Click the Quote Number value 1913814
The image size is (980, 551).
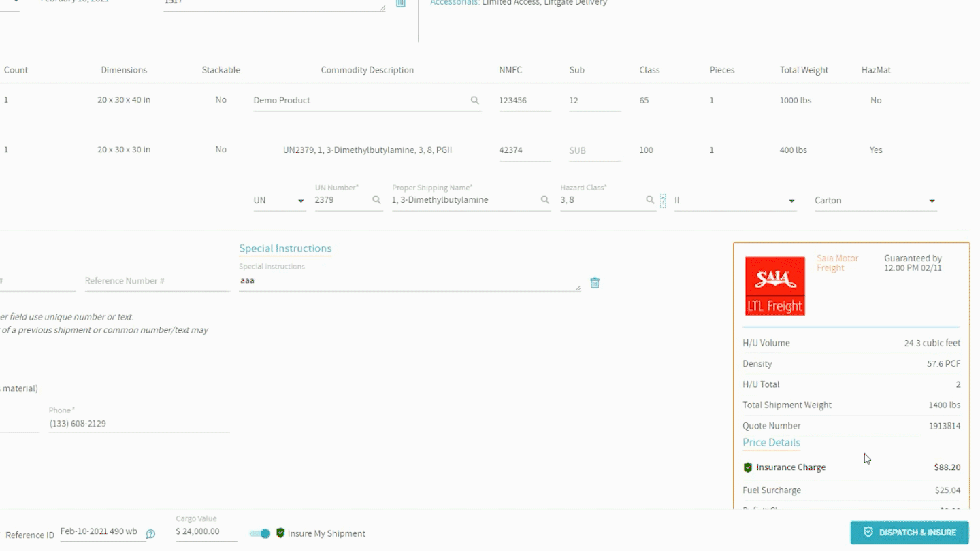[x=945, y=426]
